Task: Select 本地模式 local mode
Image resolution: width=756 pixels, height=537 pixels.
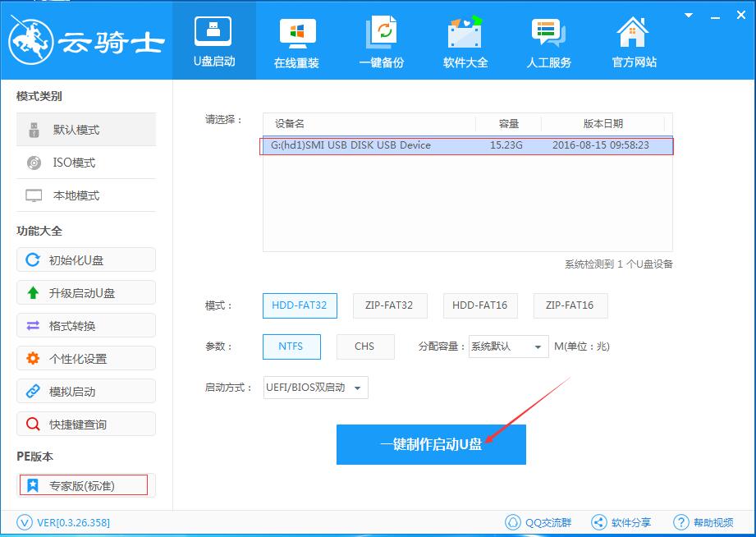Action: tap(85, 195)
